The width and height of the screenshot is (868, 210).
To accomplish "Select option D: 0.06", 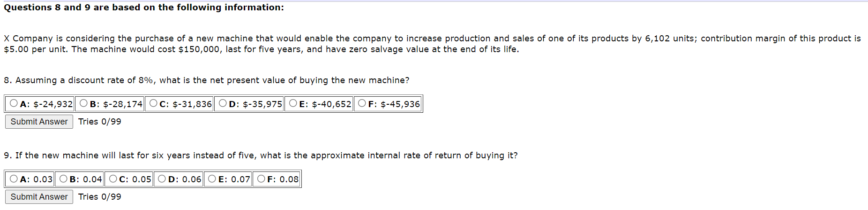I will (x=162, y=179).
